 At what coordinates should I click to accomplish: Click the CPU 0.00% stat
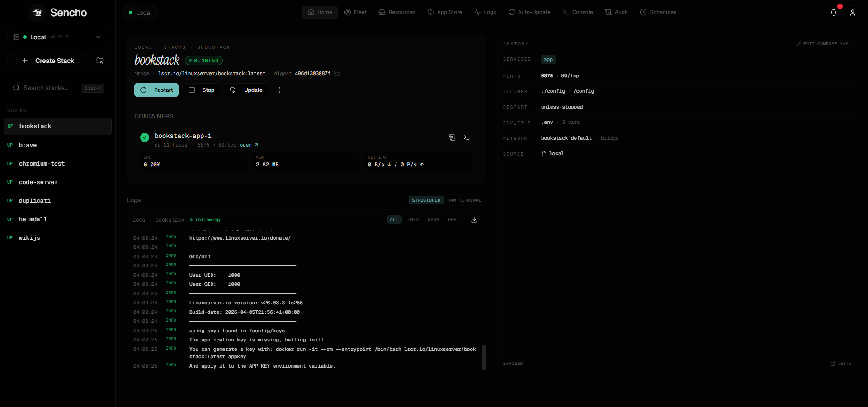coord(194,161)
